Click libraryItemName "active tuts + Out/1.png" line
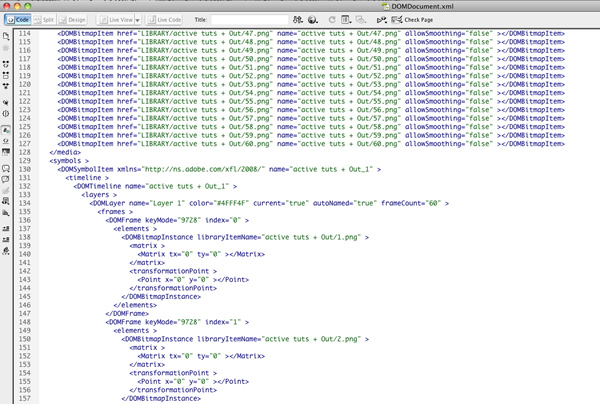The width and height of the screenshot is (600, 404). [245, 237]
